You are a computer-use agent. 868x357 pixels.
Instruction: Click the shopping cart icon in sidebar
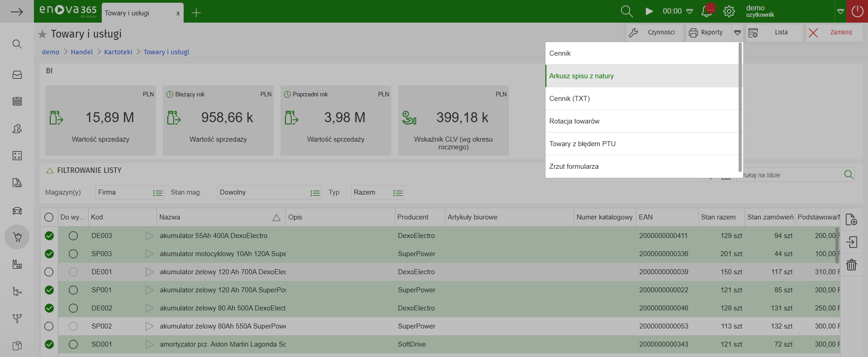pyautogui.click(x=17, y=237)
